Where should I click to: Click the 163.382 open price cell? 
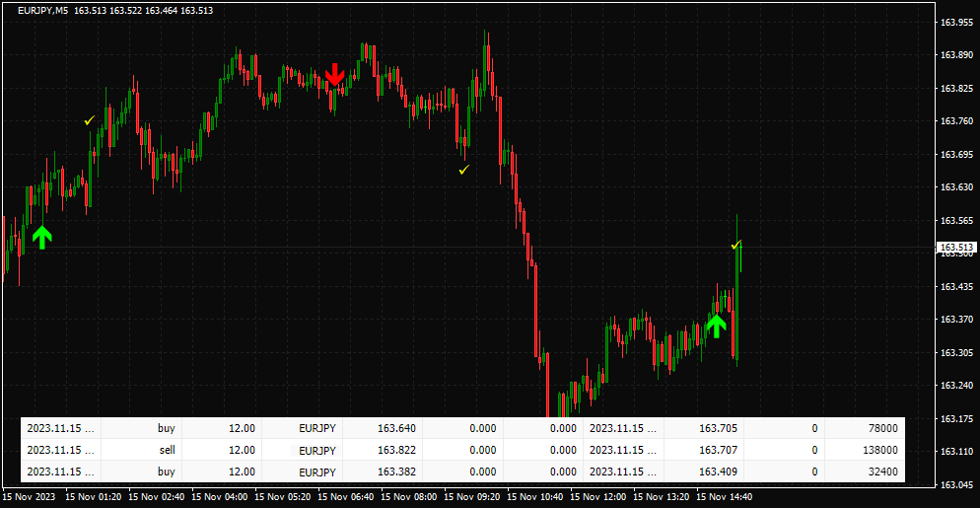[x=384, y=472]
